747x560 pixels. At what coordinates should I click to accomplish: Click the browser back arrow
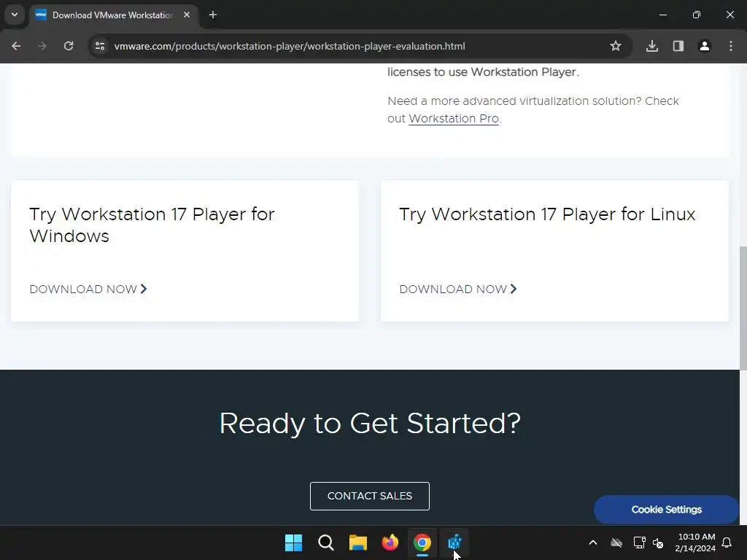(x=16, y=46)
